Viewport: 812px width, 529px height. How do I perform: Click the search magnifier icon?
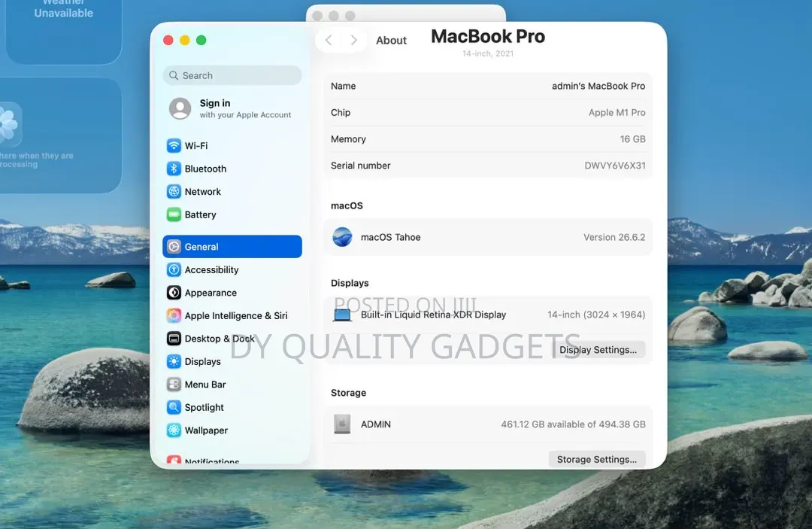click(x=174, y=76)
